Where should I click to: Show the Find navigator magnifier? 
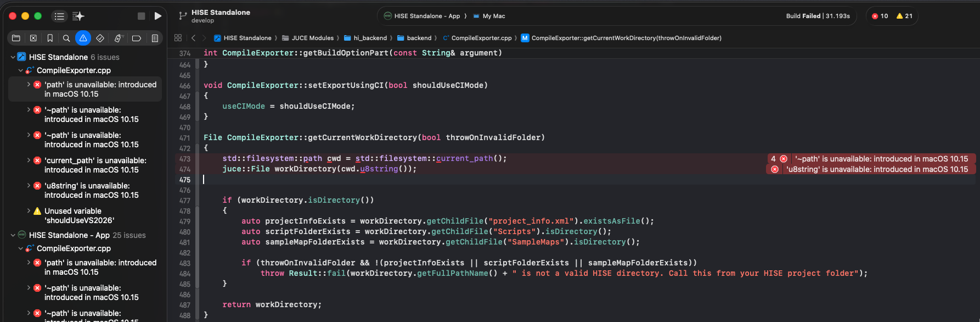coord(66,38)
